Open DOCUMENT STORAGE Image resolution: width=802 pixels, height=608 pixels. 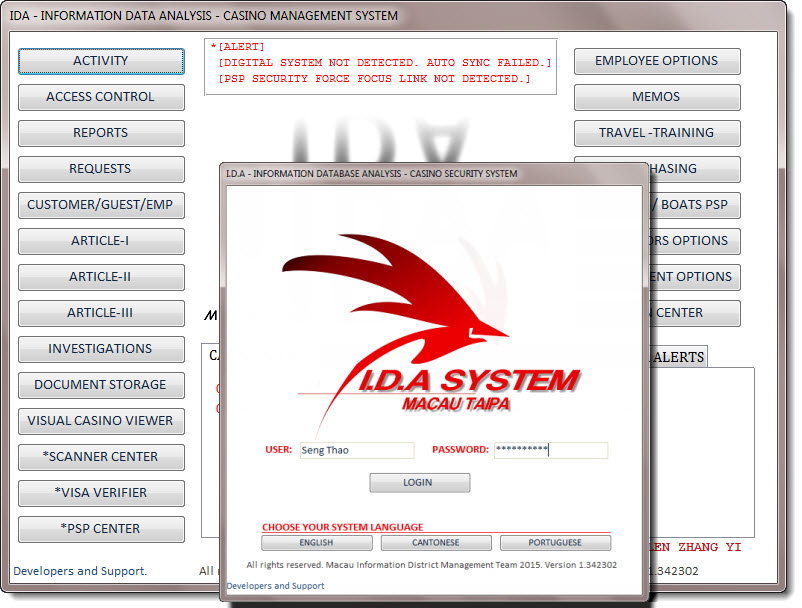(101, 385)
